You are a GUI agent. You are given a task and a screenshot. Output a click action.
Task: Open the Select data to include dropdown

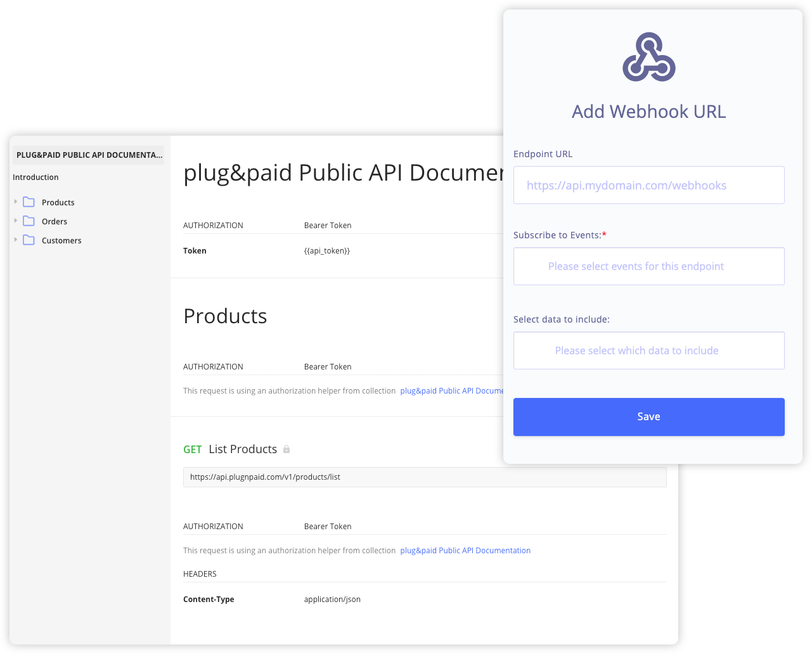point(648,350)
